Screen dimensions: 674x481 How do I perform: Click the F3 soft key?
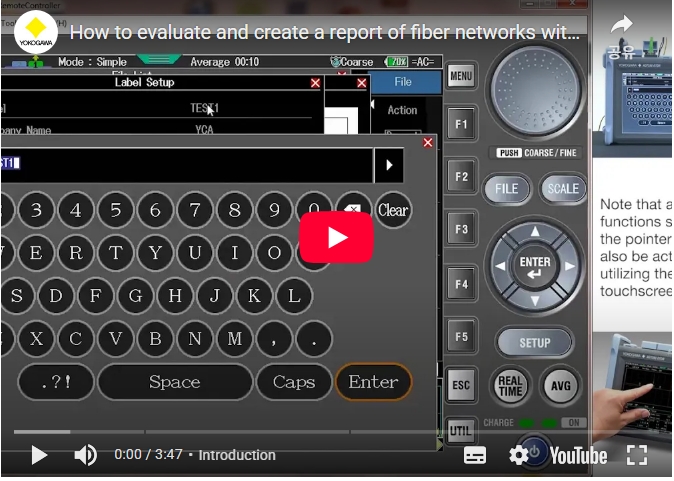click(461, 229)
